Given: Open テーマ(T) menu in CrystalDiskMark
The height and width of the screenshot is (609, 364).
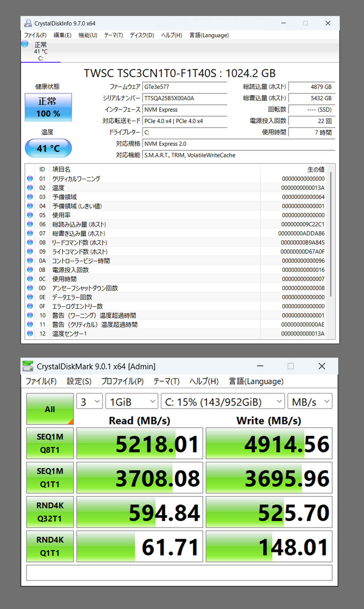Looking at the screenshot, I should click(167, 381).
